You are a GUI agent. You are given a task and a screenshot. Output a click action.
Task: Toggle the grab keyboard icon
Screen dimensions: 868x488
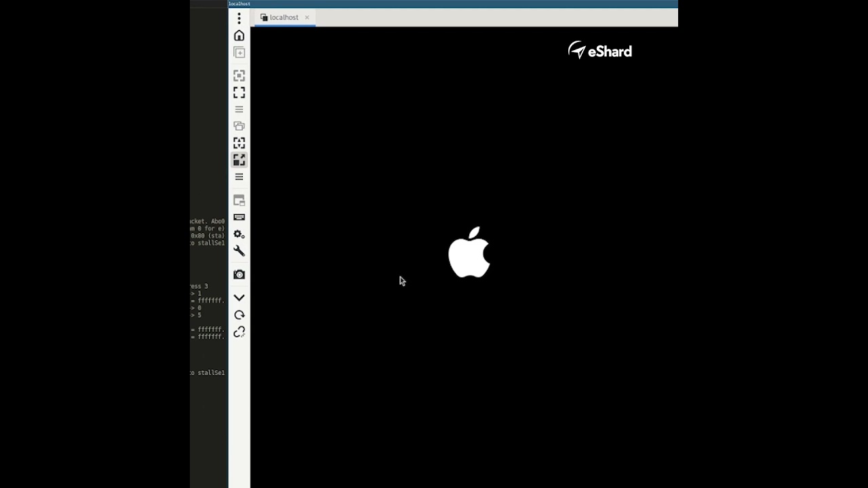[239, 218]
